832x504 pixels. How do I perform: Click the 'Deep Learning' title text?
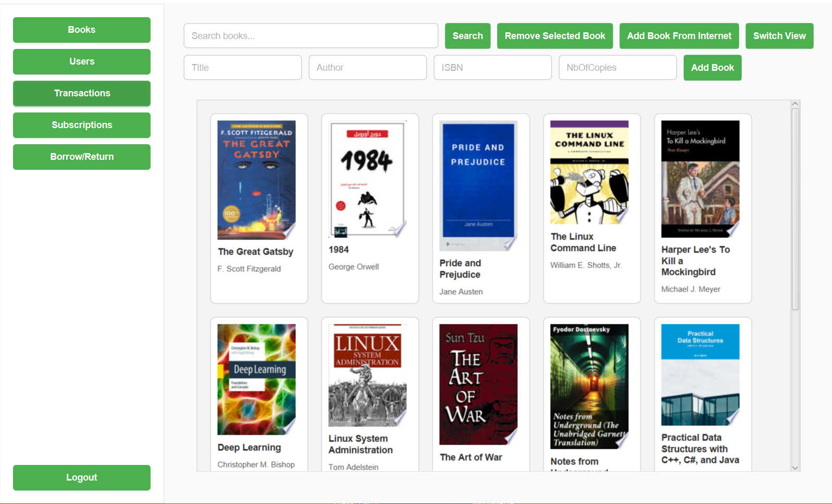pyautogui.click(x=249, y=448)
